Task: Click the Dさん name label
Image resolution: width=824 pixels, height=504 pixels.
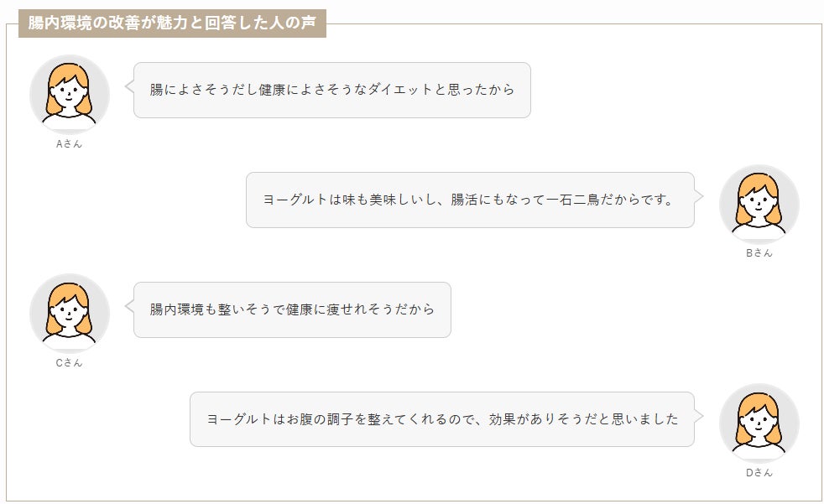Action: (x=759, y=472)
